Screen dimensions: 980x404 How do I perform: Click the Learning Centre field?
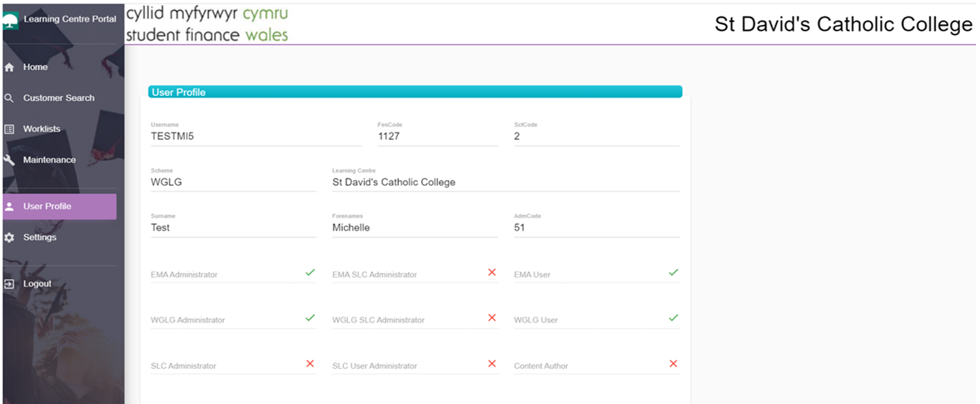point(505,179)
